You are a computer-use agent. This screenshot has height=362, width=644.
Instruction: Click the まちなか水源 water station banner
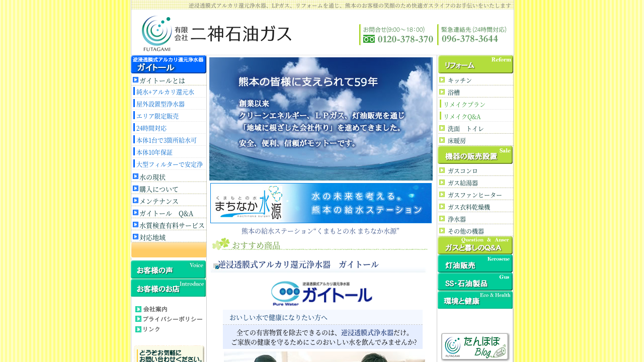point(321,203)
